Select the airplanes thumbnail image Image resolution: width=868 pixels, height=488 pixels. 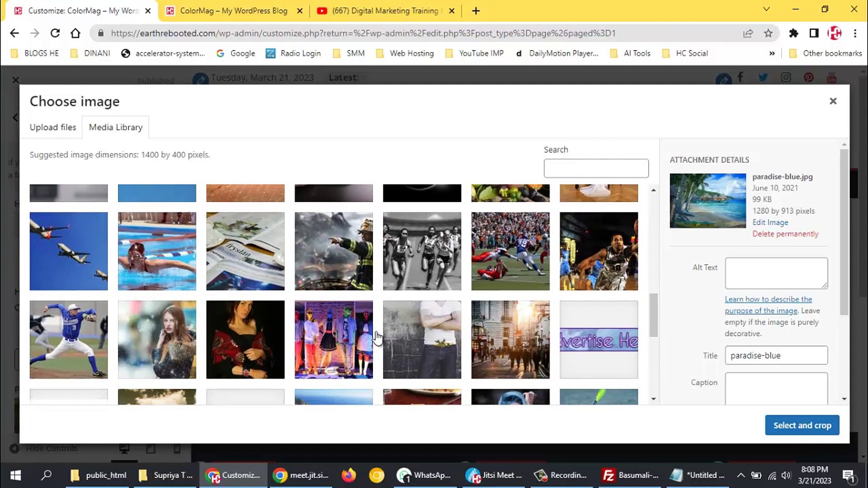[x=69, y=251]
